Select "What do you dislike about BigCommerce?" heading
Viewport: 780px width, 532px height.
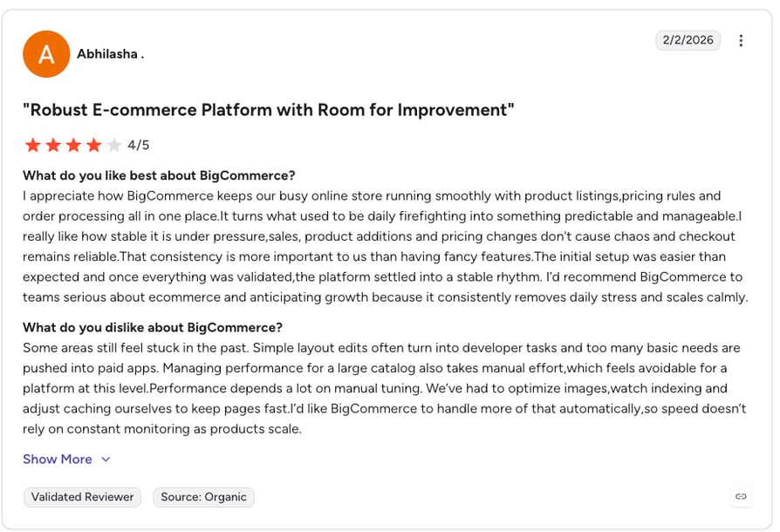click(153, 328)
